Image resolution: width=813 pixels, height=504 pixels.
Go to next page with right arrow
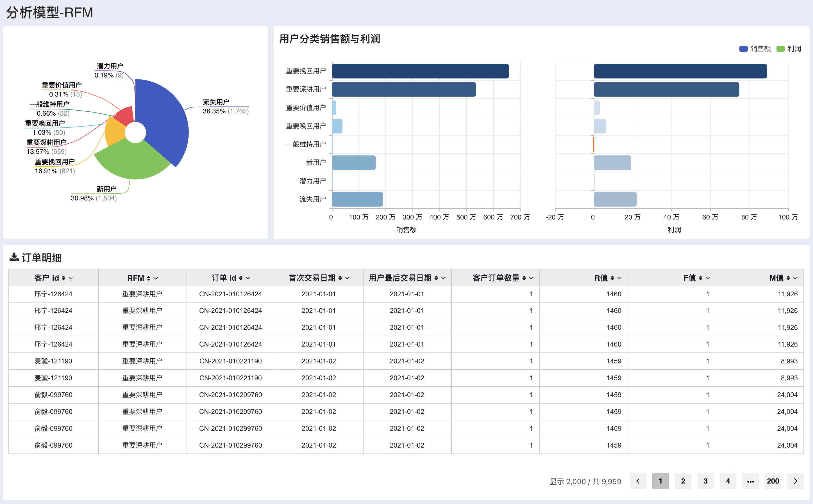point(795,481)
